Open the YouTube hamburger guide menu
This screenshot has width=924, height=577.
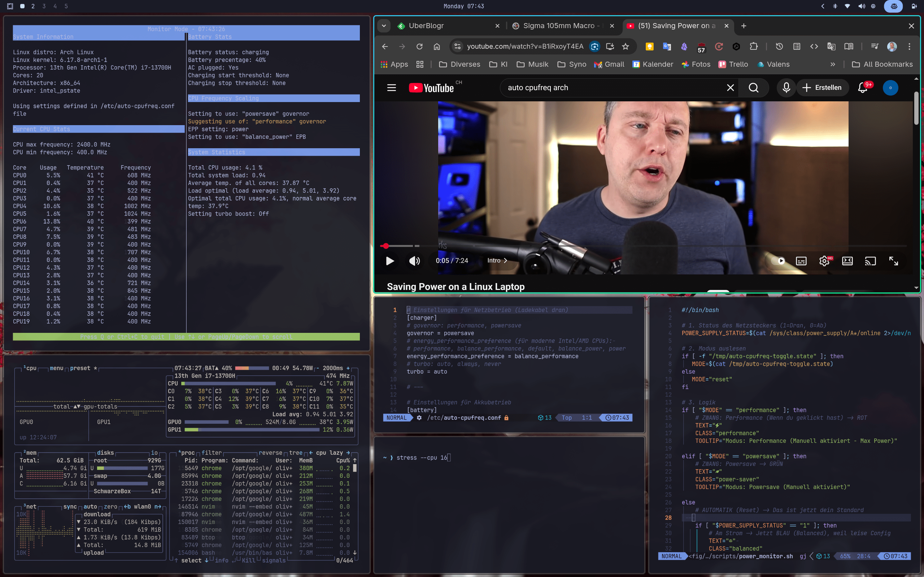(x=391, y=88)
